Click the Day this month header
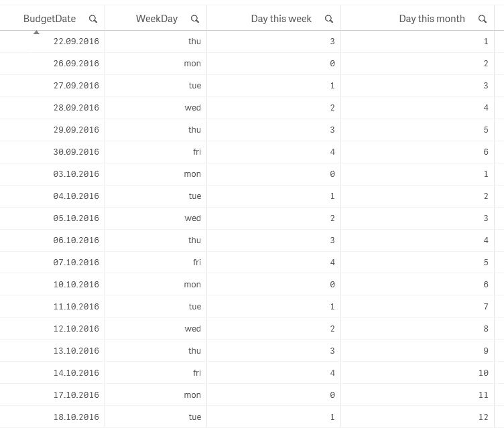Viewport: 504px width, 428px height. (x=432, y=19)
